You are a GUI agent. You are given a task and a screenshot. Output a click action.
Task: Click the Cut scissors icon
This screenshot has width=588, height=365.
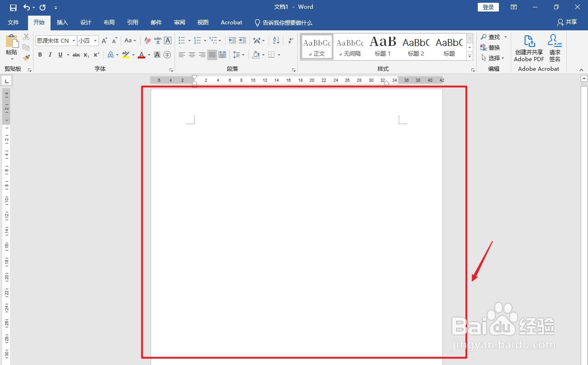click(x=26, y=37)
